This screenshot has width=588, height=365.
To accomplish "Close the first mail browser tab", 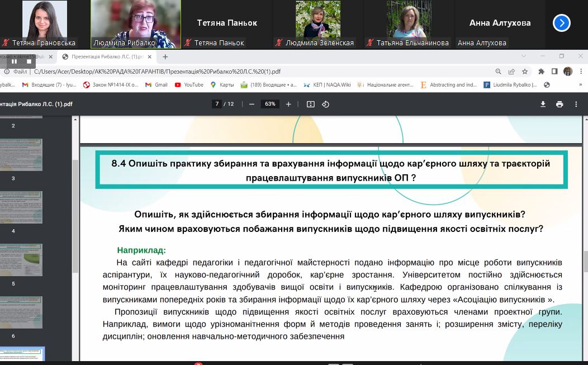I will click(51, 56).
